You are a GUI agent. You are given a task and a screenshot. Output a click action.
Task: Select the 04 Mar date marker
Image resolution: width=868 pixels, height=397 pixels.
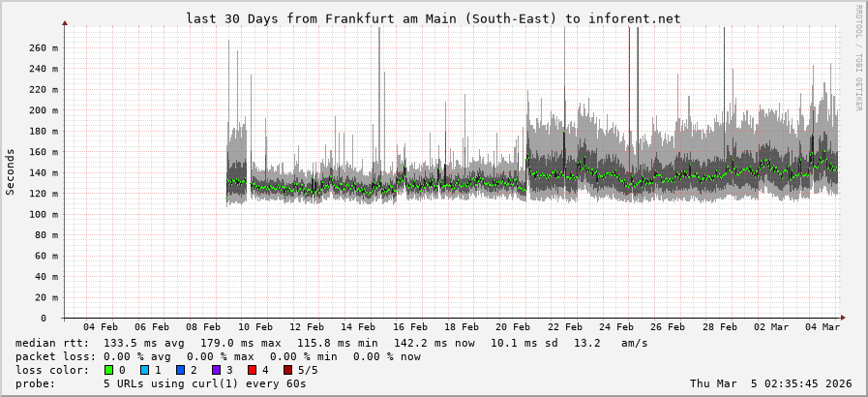tap(823, 327)
